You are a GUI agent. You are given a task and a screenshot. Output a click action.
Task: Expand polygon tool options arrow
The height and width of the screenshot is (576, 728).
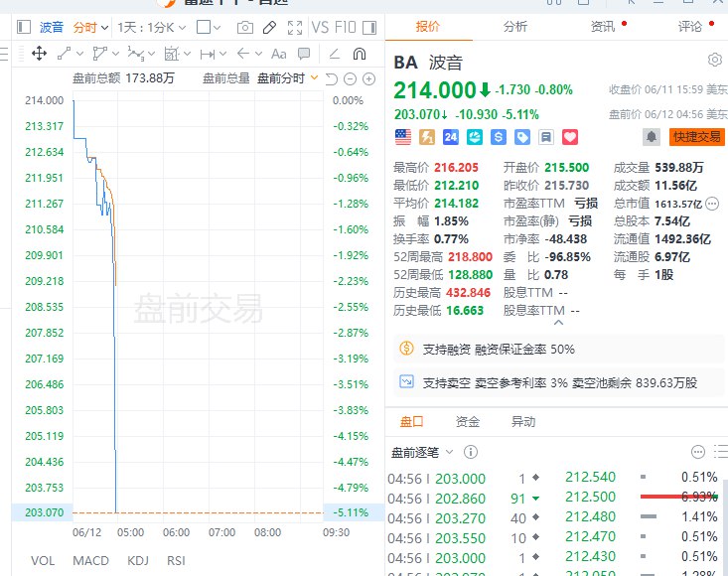tap(115, 54)
